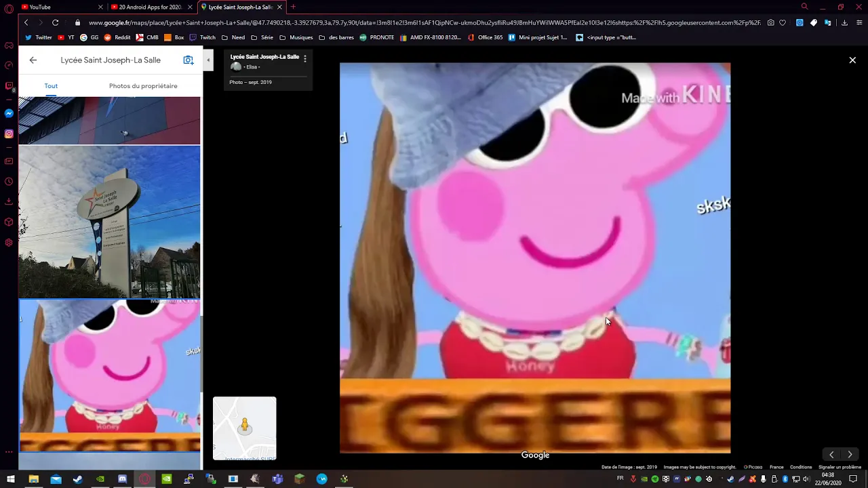
Task: Open the Twitter bookmark
Action: (38, 37)
